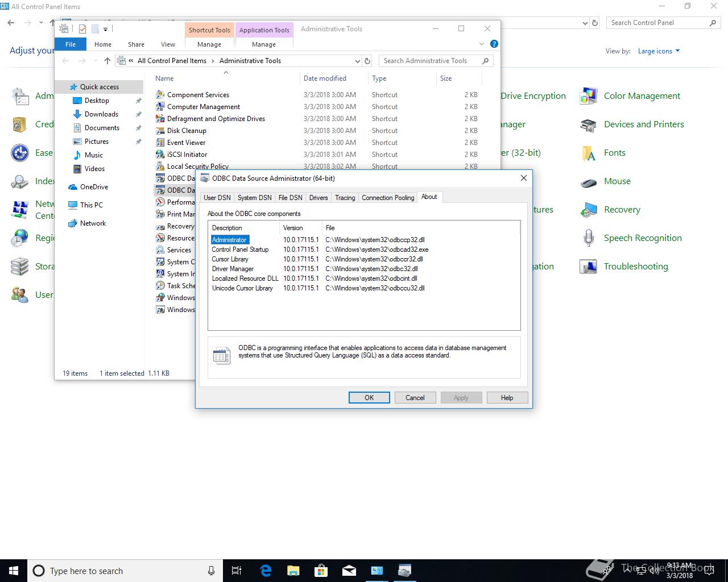The image size is (728, 582).
Task: Switch to the User DSN tab
Action: coord(217,198)
